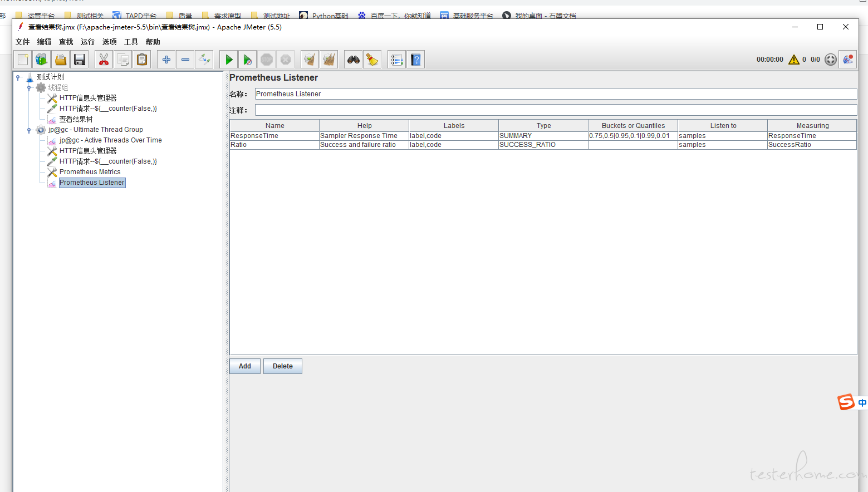Viewport: 868px width, 492px height.
Task: Click the 名称 name input field
Action: pos(556,94)
